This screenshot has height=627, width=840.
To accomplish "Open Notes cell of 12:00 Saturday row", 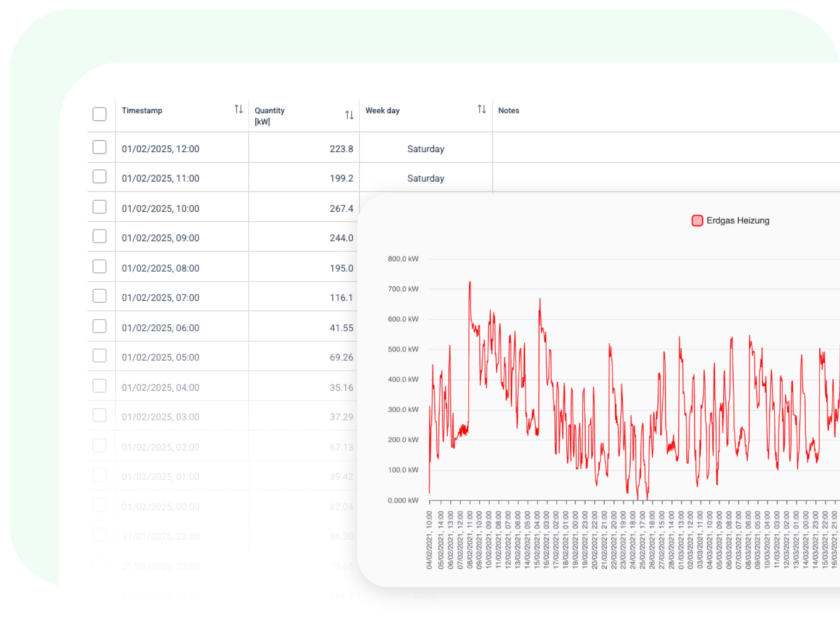I will pyautogui.click(x=666, y=148).
